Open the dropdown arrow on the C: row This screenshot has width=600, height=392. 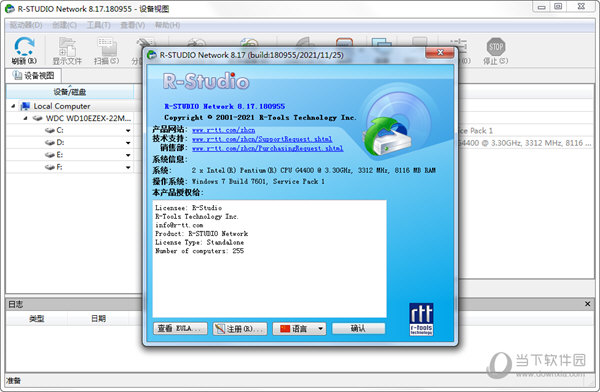(128, 131)
